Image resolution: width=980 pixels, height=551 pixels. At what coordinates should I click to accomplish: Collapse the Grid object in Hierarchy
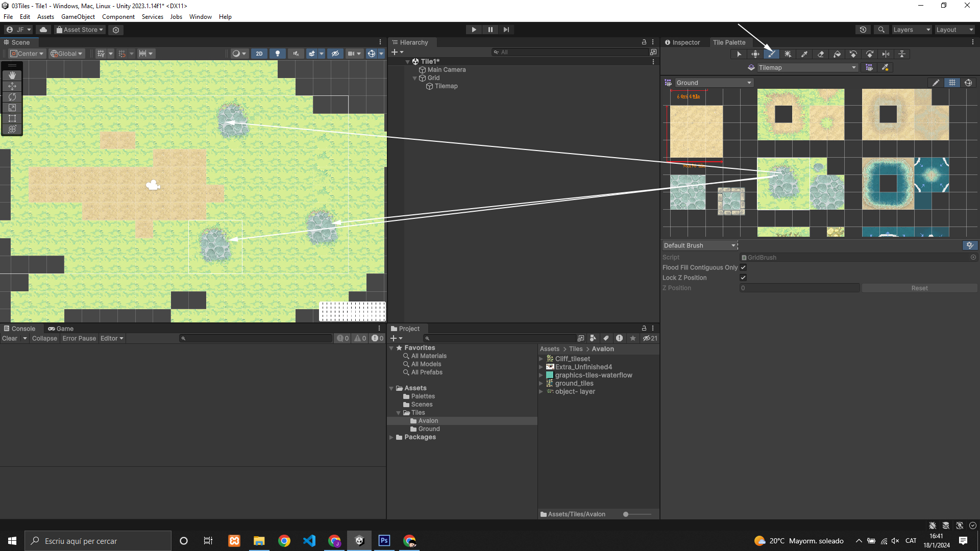tap(414, 78)
